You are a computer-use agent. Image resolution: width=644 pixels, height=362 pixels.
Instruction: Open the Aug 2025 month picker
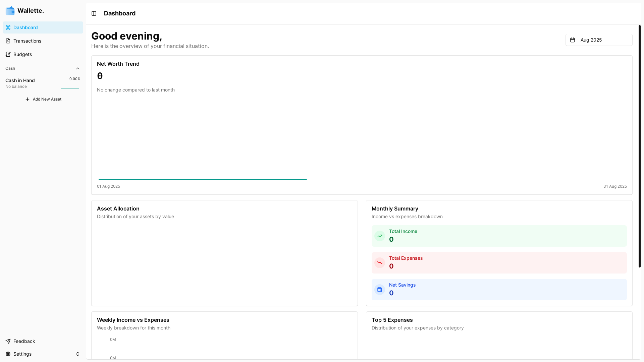pyautogui.click(x=599, y=40)
